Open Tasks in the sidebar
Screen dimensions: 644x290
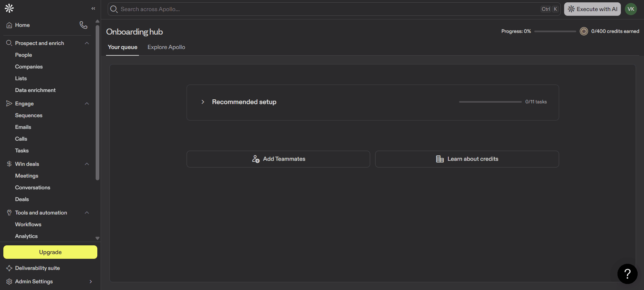tap(22, 150)
